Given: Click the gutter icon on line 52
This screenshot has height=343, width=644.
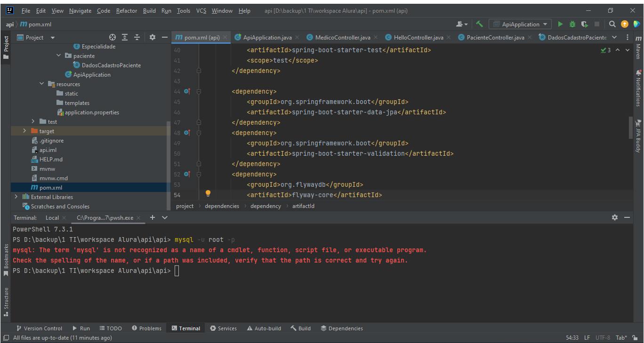Looking at the screenshot, I should point(187,174).
